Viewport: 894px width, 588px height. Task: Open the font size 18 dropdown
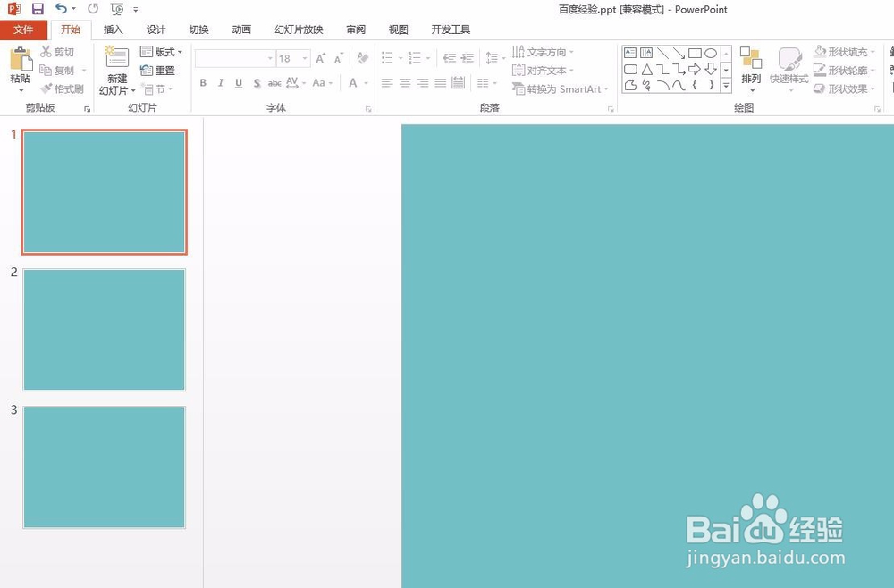(x=305, y=58)
